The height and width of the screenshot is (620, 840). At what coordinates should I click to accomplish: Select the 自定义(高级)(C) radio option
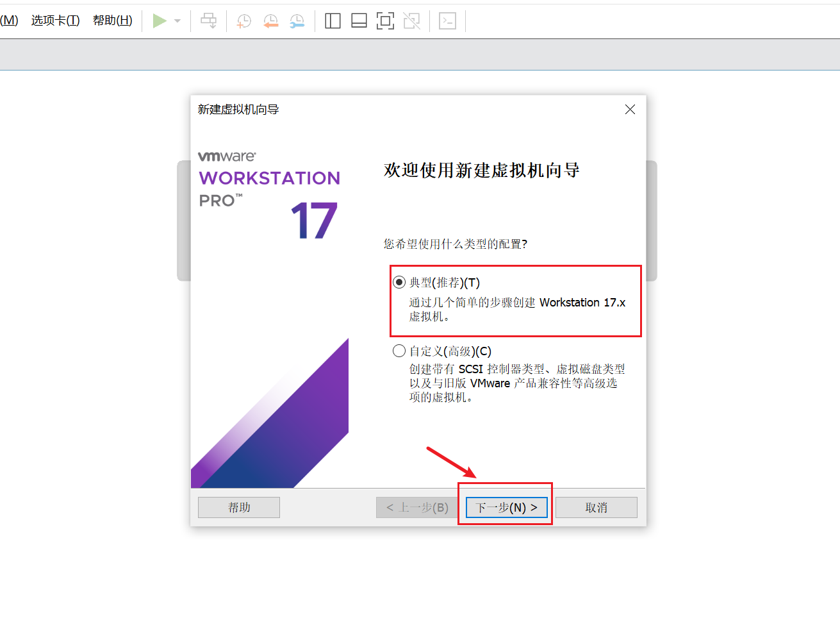(399, 351)
